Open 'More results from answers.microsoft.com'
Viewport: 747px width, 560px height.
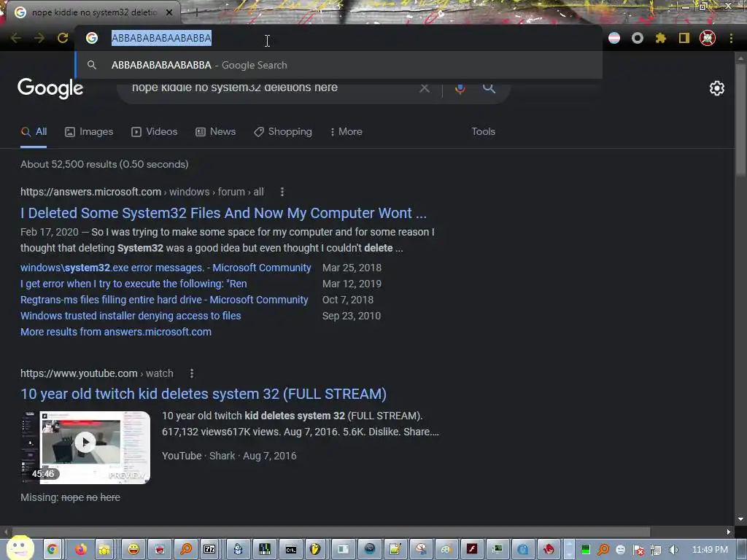pyautogui.click(x=116, y=332)
